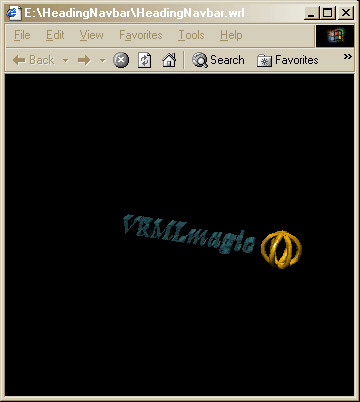Open the Edit menu
This screenshot has width=360, height=402.
[x=55, y=35]
